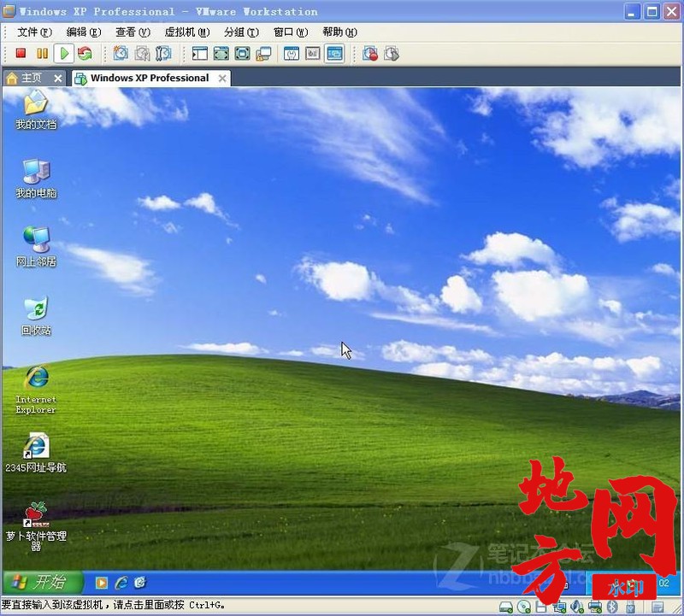Click the Unity mode icon with the warning badge
The height and width of the screenshot is (616, 684).
(x=263, y=53)
